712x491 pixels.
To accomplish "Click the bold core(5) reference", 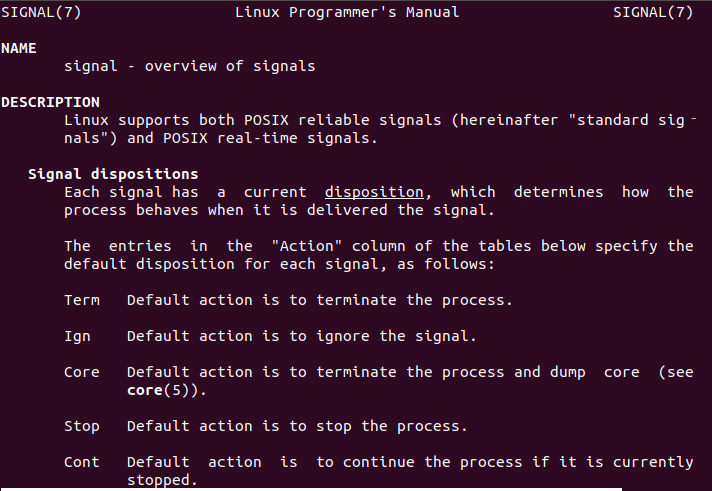I will [157, 390].
